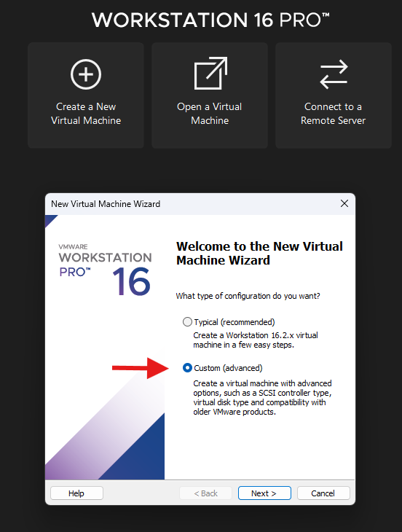Click the 'What type of configuration do you want?' text
The width and height of the screenshot is (402, 532).
[248, 296]
